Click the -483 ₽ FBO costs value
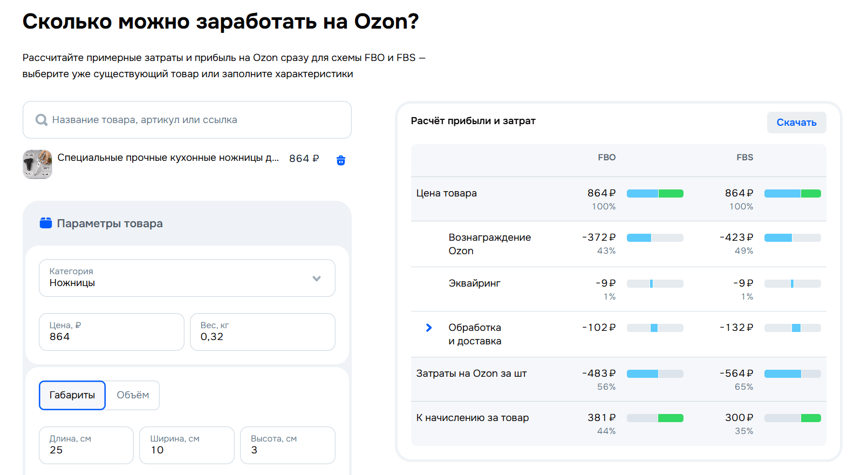This screenshot has width=868, height=475. point(599,374)
